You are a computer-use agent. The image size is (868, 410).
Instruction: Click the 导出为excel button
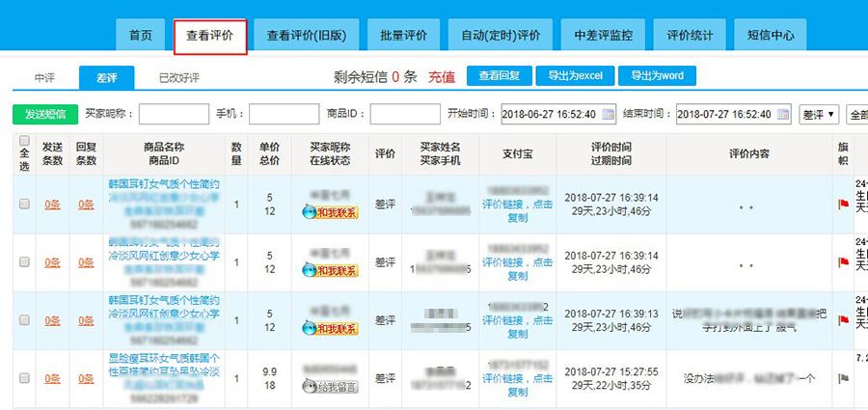575,76
